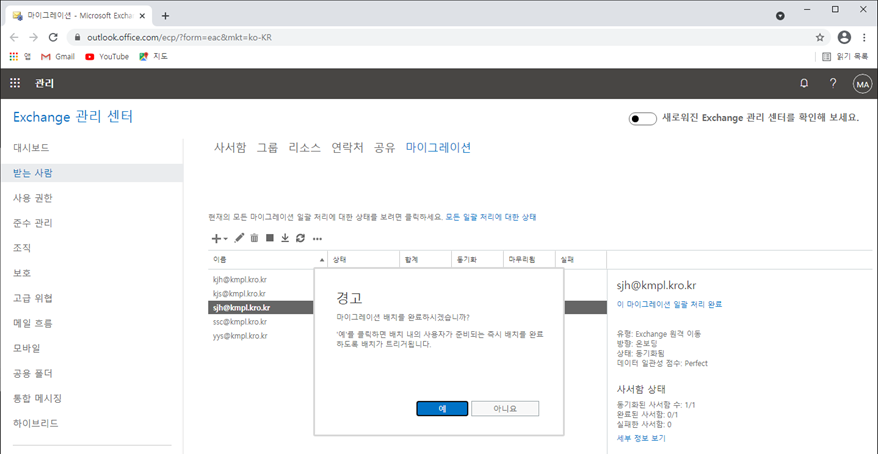Open the app launcher waffle icon
The image size is (878, 454).
[x=15, y=84]
